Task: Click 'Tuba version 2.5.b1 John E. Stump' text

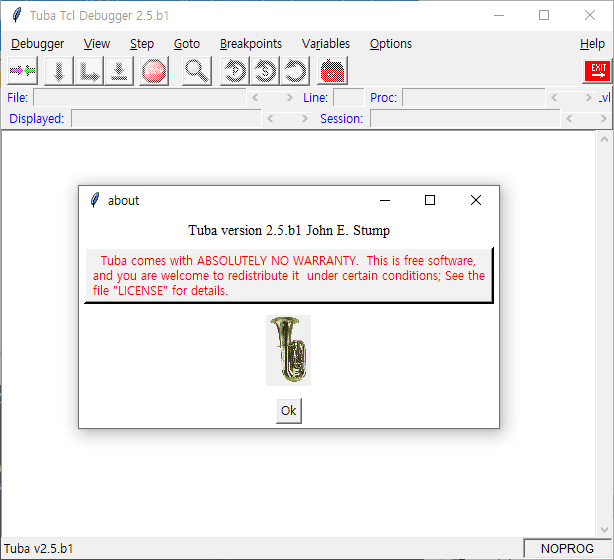Action: click(x=289, y=230)
